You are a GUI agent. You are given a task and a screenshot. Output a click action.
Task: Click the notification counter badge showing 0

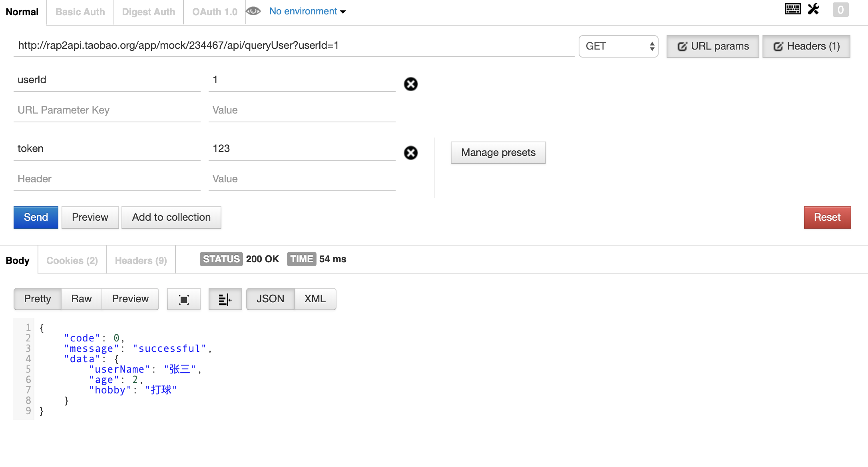[840, 10]
